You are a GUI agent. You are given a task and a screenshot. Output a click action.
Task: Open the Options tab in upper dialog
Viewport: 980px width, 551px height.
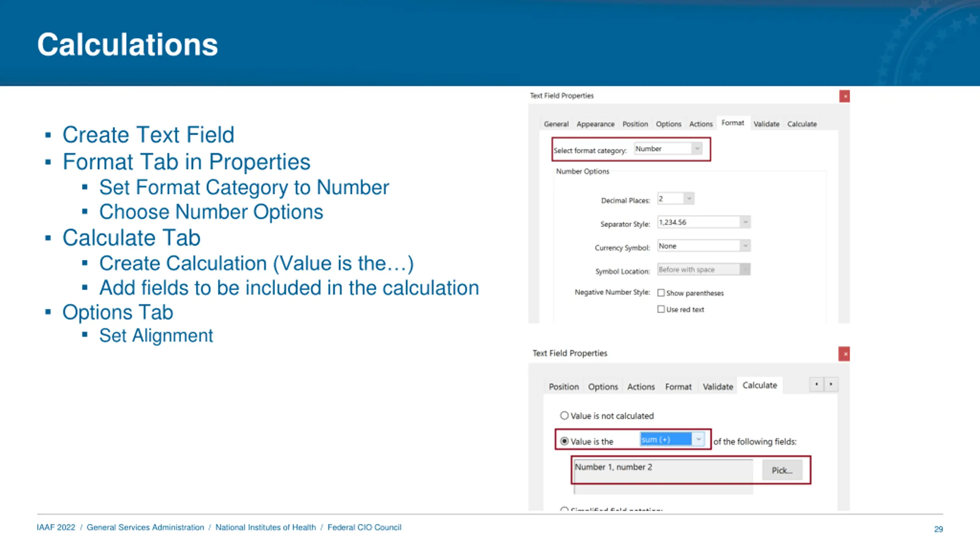[668, 124]
